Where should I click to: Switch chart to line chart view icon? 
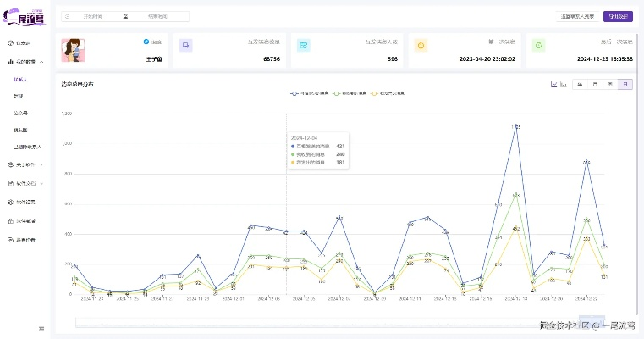(553, 84)
